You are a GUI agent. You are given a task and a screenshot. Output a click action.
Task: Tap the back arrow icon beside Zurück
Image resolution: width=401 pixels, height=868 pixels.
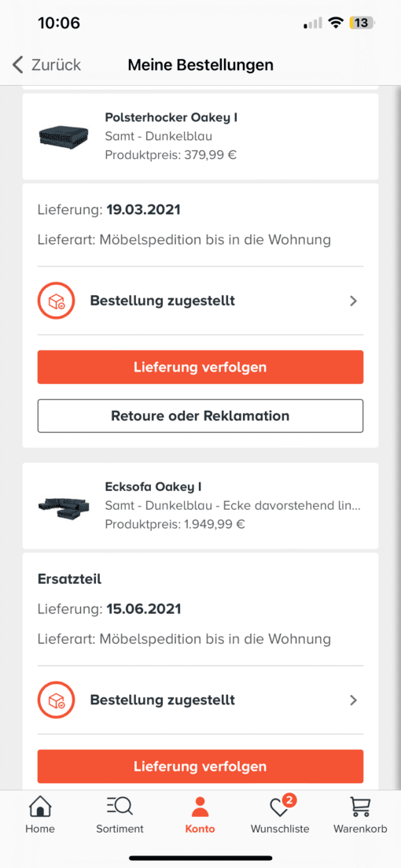(x=18, y=65)
